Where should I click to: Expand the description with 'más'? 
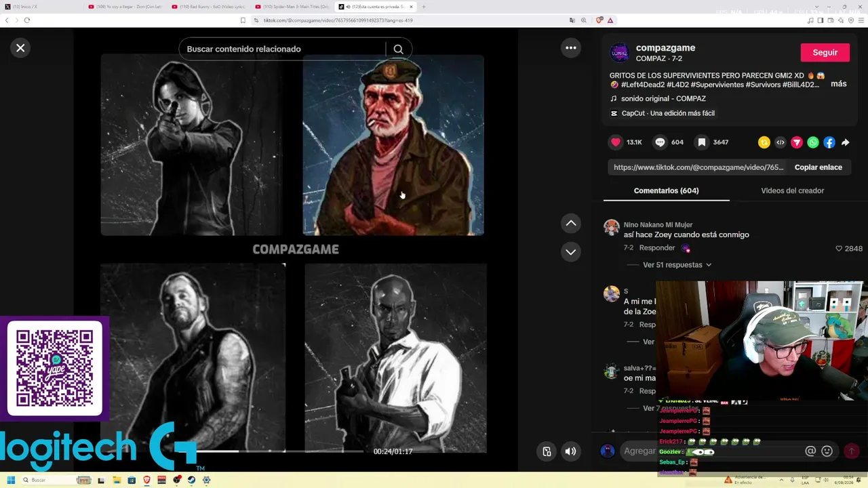839,84
